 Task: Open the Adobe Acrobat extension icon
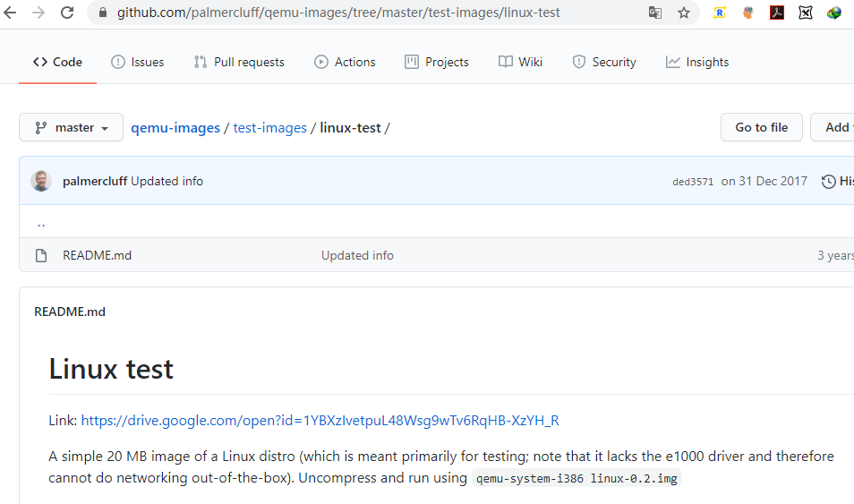point(777,13)
